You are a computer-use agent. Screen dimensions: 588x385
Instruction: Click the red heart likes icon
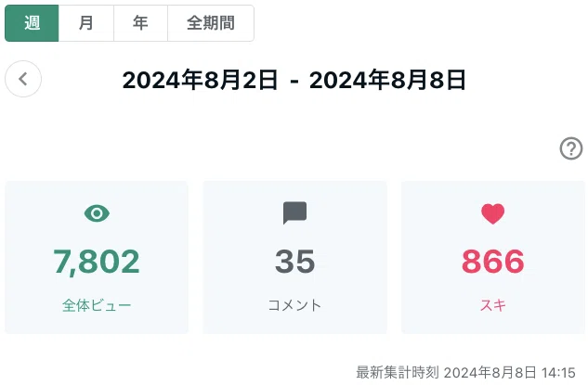click(x=492, y=214)
